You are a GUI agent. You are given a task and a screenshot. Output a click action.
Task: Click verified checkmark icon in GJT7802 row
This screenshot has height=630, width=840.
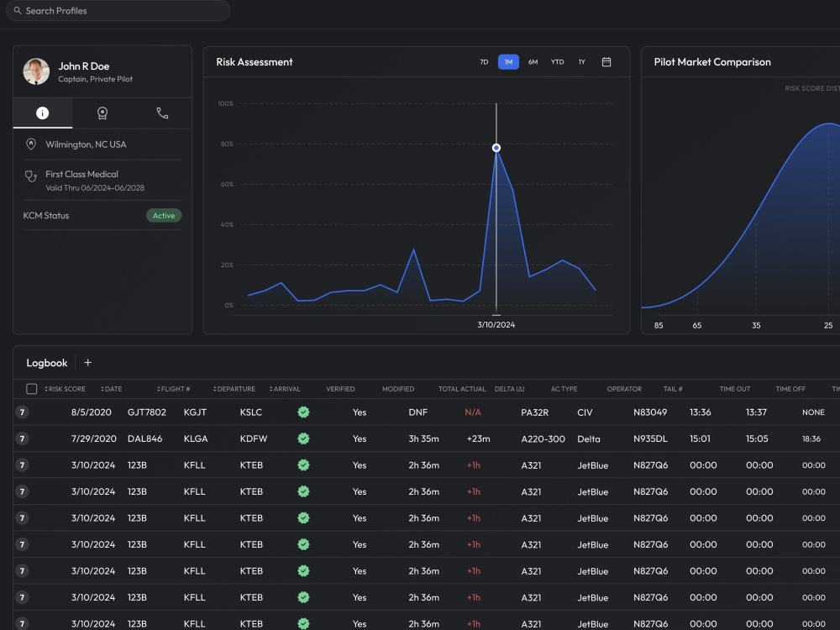pyautogui.click(x=304, y=412)
